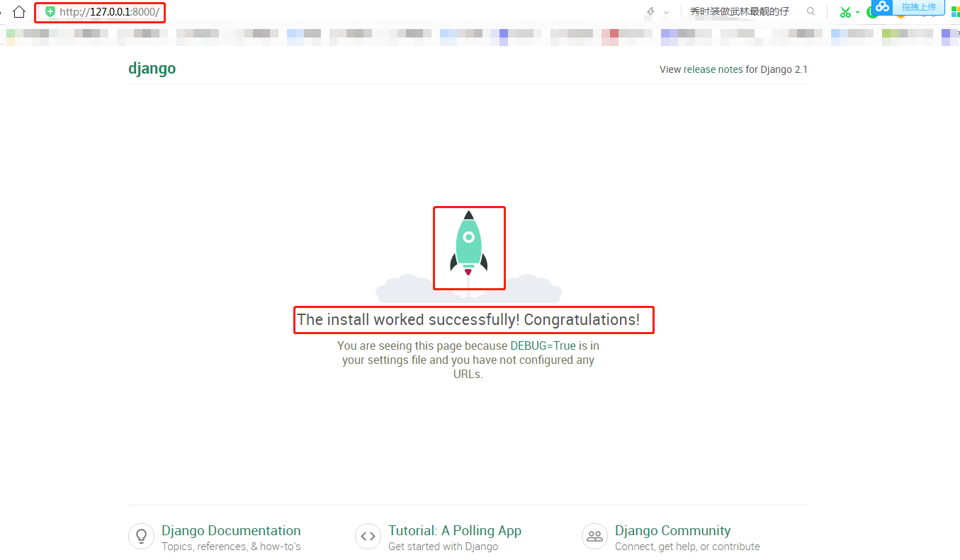Open Tutorial: A Polling App link

(455, 530)
